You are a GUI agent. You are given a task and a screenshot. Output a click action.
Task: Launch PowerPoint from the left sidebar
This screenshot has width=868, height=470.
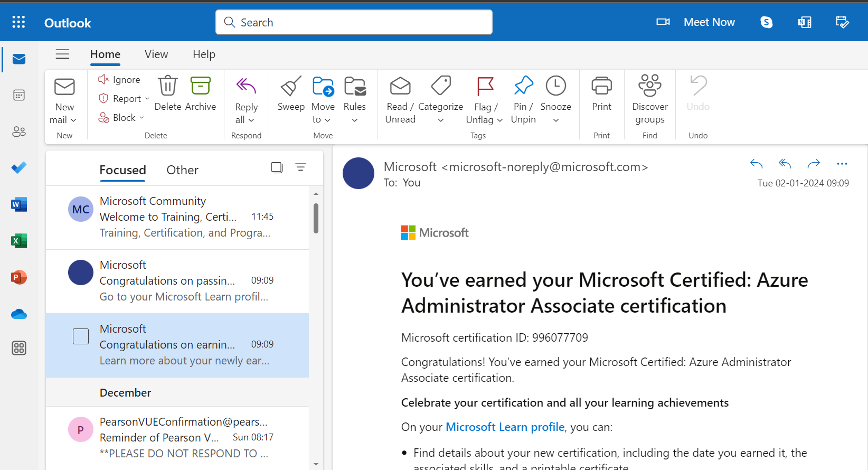pyautogui.click(x=19, y=277)
